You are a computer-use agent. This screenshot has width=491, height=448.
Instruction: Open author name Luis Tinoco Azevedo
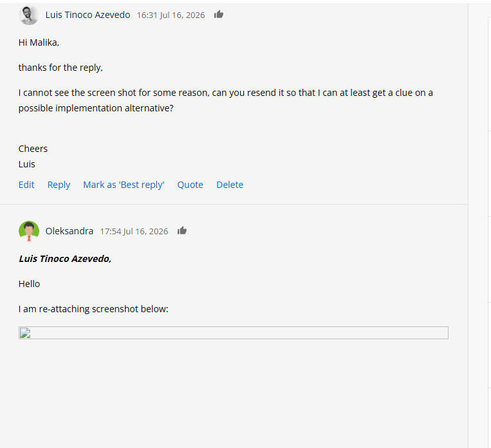point(88,15)
